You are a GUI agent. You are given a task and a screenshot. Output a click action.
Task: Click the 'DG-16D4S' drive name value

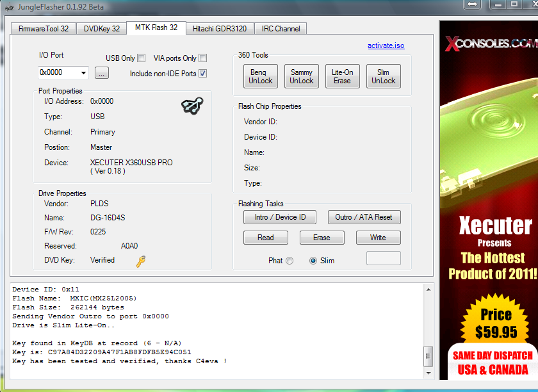point(108,218)
